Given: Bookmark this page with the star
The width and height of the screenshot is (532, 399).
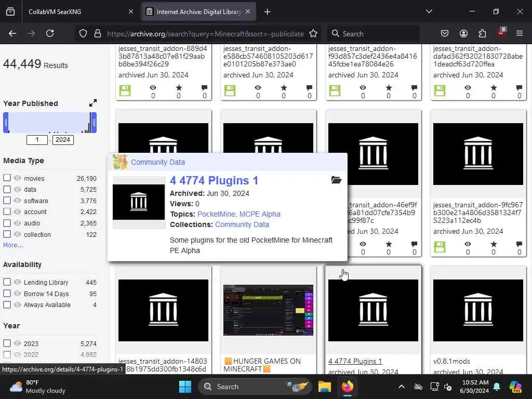Looking at the screenshot, I should 313,34.
